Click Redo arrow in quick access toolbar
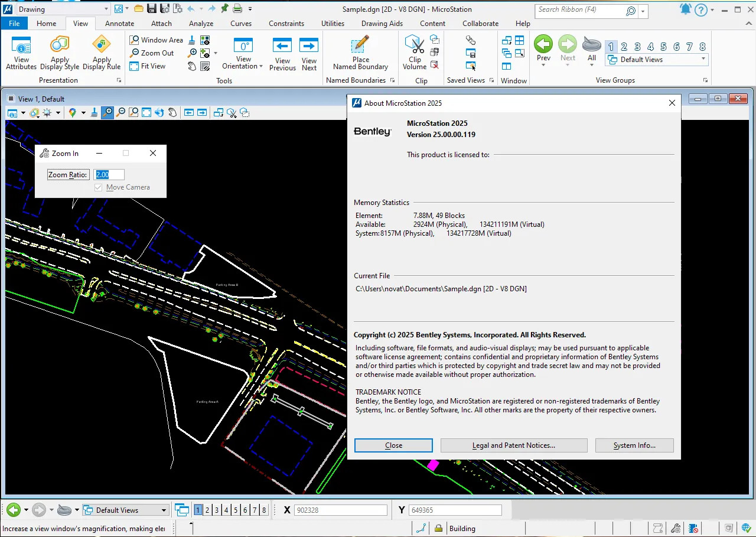The image size is (756, 537). (x=211, y=9)
